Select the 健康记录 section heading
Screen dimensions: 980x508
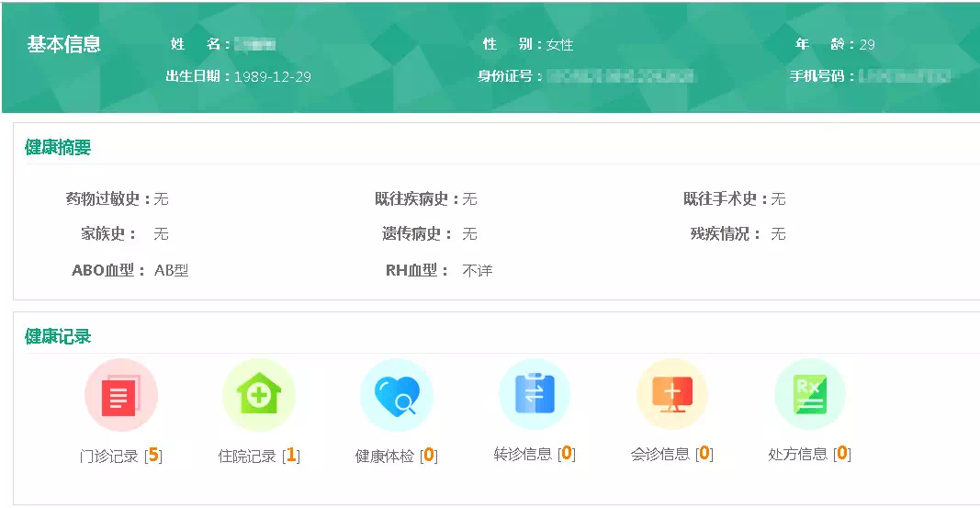(x=58, y=336)
